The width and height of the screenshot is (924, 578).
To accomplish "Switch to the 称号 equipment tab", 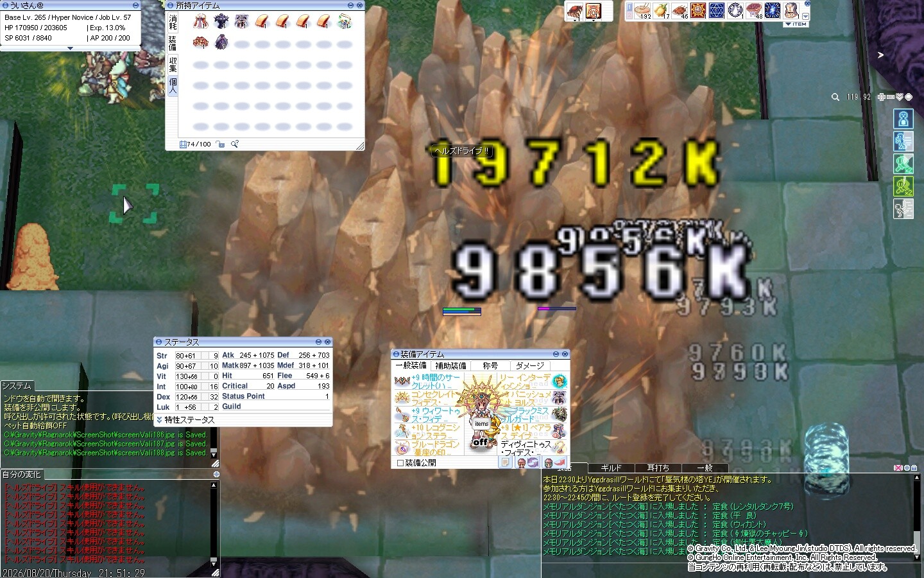I will [490, 365].
